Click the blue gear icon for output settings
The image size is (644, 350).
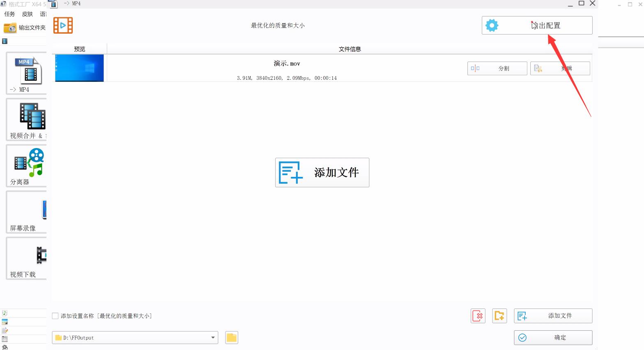tap(492, 25)
